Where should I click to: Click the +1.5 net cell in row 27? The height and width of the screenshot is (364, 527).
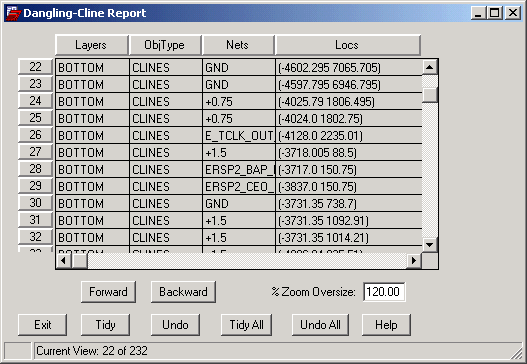[x=239, y=152]
